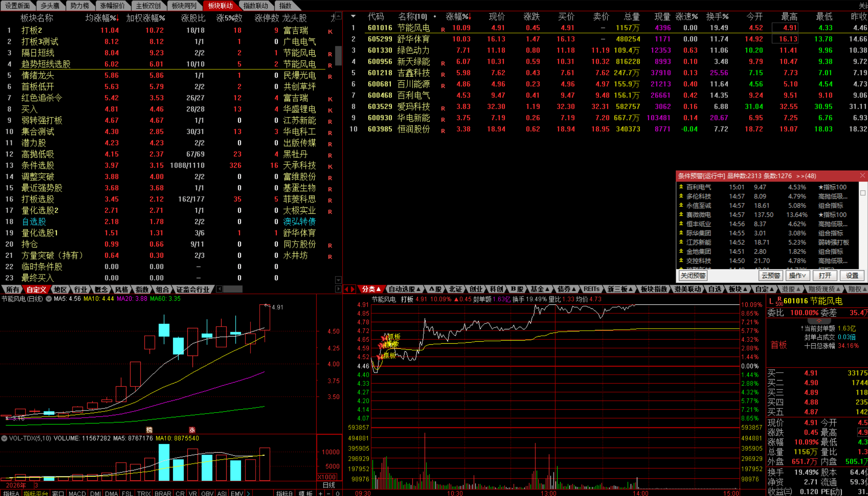Screen dimensions: 868x496
Task: Switch to the 势力榜 top tab
Action: tap(79, 5)
